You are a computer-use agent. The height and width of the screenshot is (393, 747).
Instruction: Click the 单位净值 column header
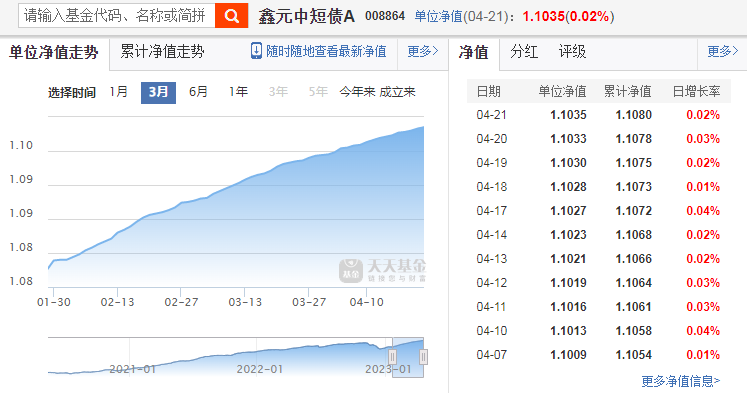click(562, 91)
